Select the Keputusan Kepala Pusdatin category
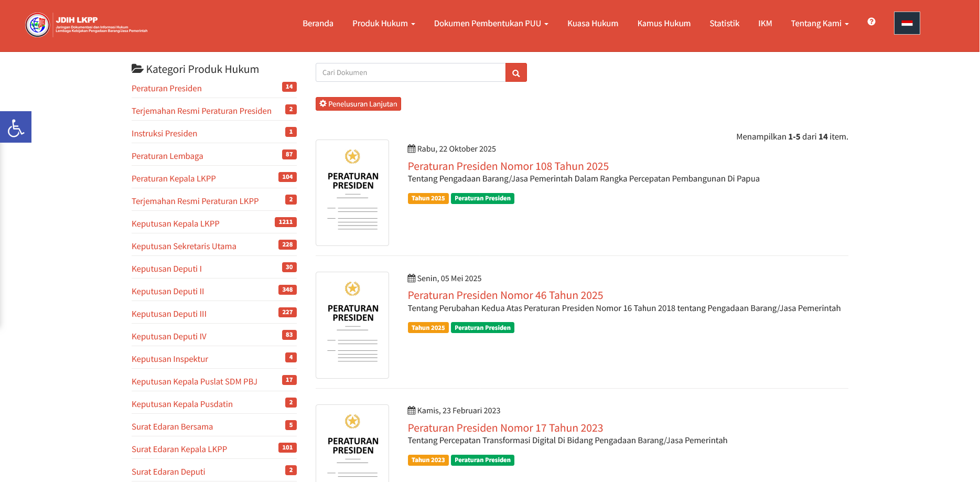The height and width of the screenshot is (482, 980). [x=182, y=404]
